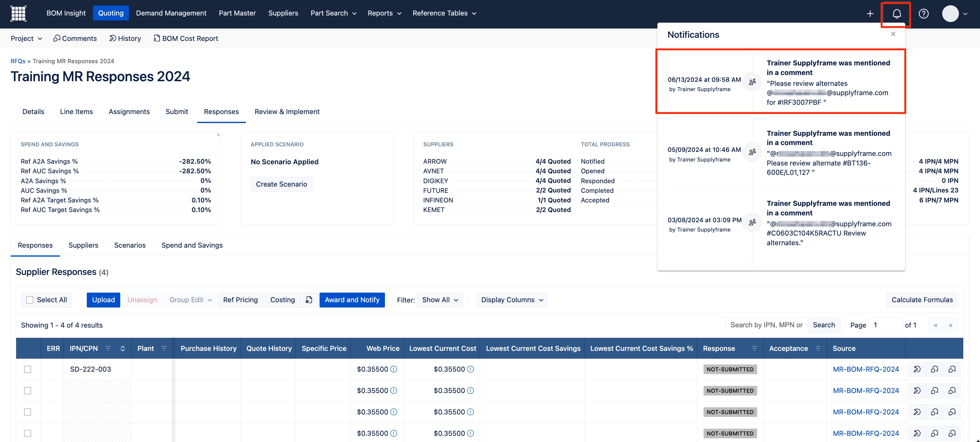This screenshot has width=980, height=442.
Task: Open the app launcher grid icon
Action: [18, 13]
